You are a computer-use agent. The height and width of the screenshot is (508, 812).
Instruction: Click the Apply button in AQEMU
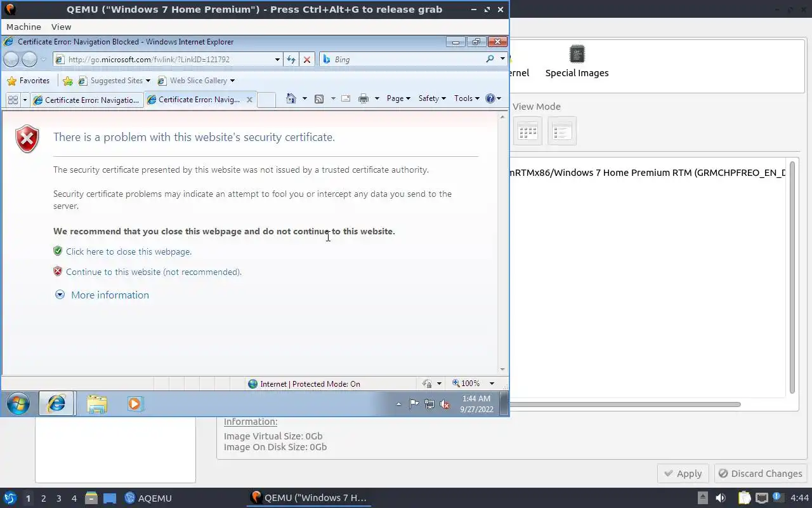click(x=683, y=474)
